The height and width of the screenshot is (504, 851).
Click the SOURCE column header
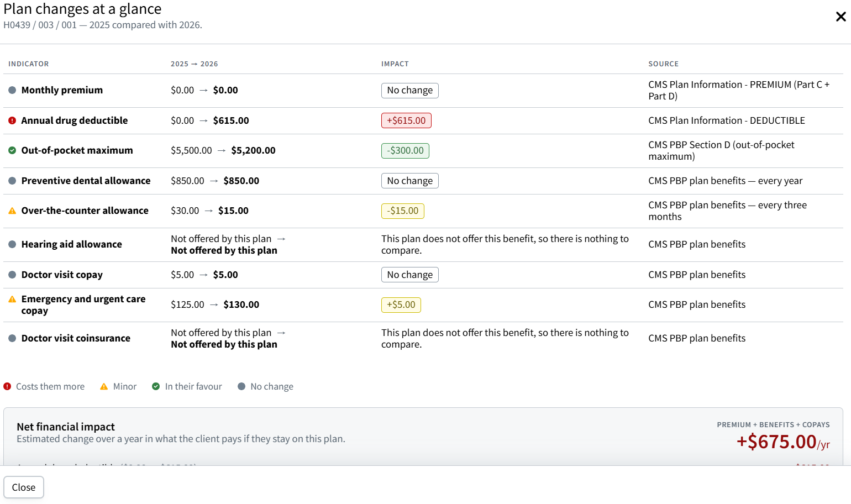click(x=664, y=64)
